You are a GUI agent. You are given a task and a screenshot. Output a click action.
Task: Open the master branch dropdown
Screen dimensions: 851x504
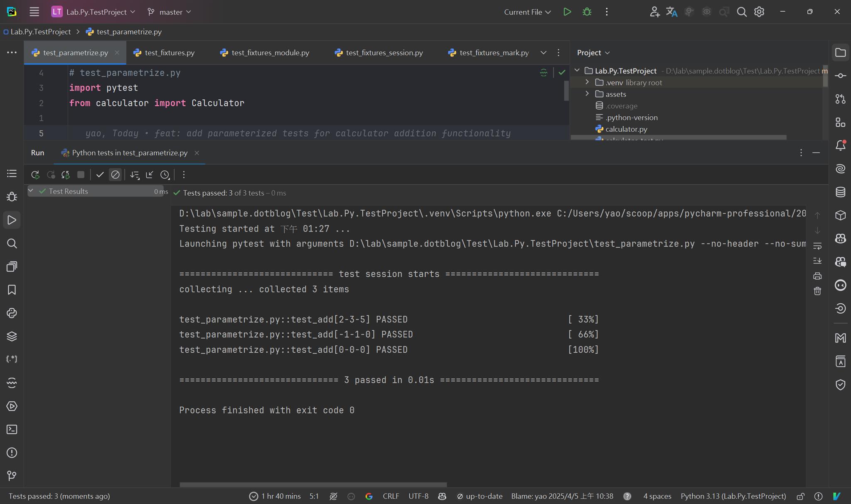coord(170,12)
